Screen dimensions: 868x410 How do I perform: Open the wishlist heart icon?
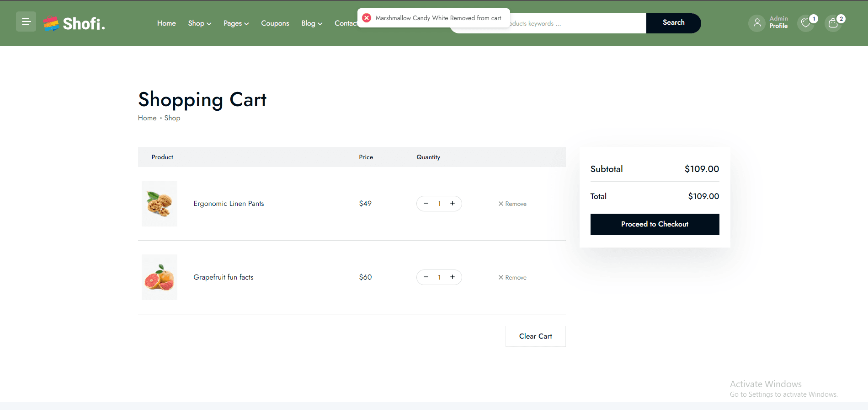pos(806,23)
